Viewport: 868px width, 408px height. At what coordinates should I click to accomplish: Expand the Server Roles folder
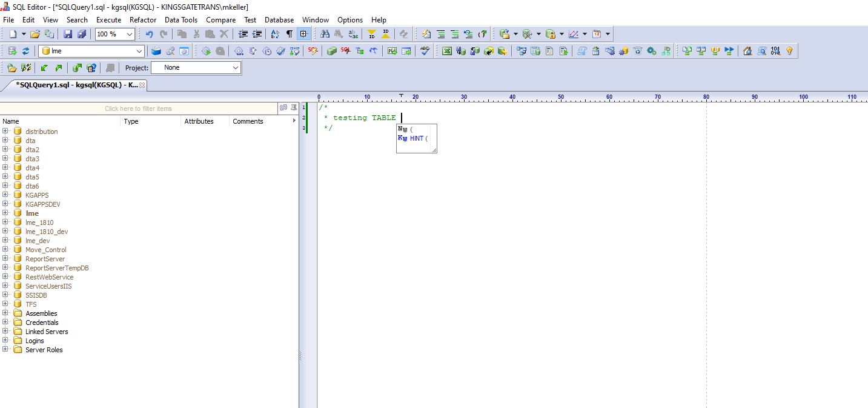(x=5, y=349)
